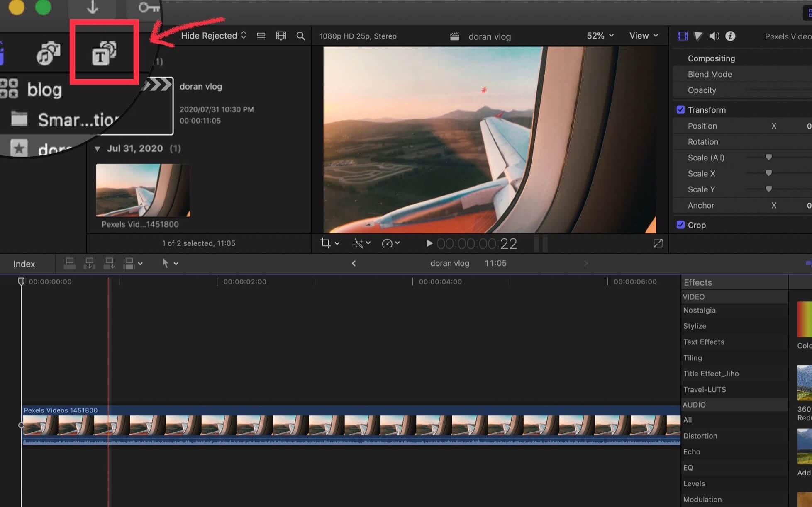Image resolution: width=812 pixels, height=507 pixels.
Task: Click the fullscreen viewer arrows icon
Action: click(658, 243)
